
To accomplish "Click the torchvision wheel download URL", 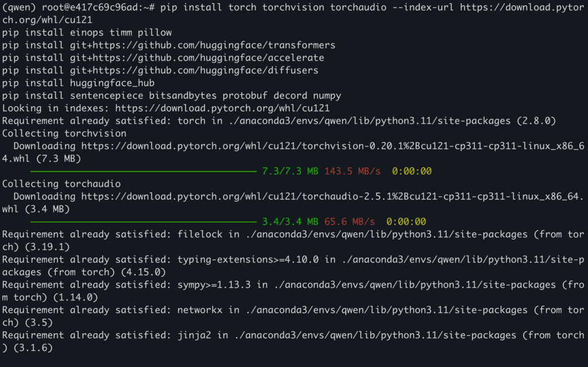I will [x=332, y=146].
